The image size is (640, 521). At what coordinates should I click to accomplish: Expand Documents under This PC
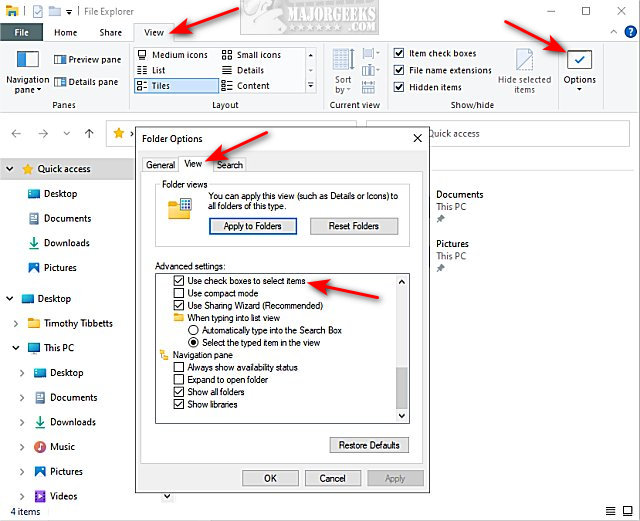(x=22, y=398)
